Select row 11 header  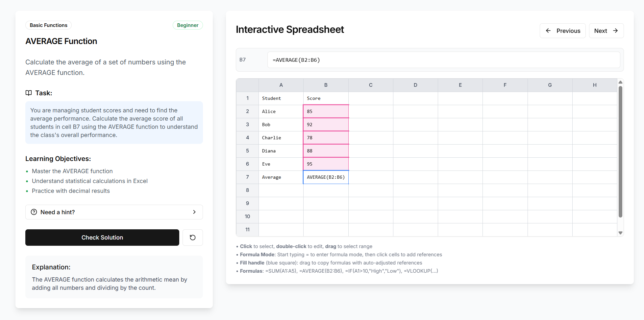[x=247, y=230]
